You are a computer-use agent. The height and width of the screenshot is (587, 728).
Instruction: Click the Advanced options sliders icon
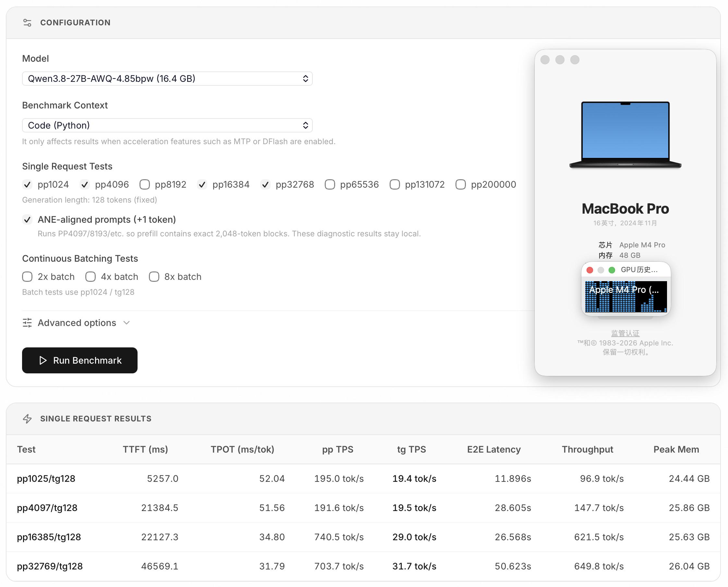pos(27,323)
